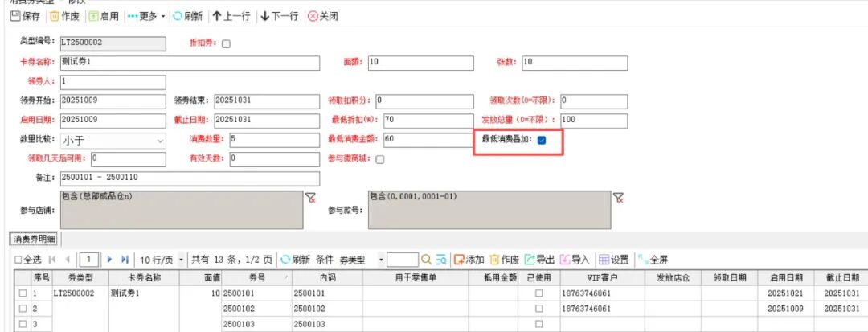Click the 设置 button in detail toolbar
The height and width of the screenshot is (332, 868).
pos(614,260)
